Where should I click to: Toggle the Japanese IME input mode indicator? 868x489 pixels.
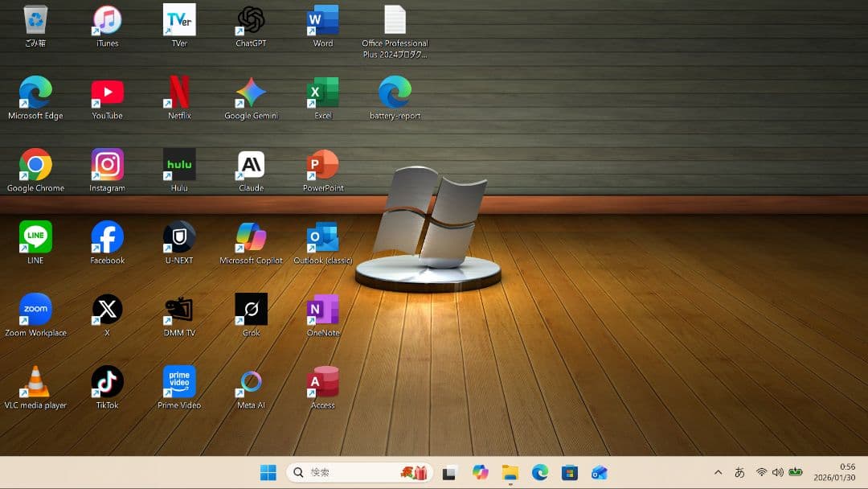coord(739,473)
